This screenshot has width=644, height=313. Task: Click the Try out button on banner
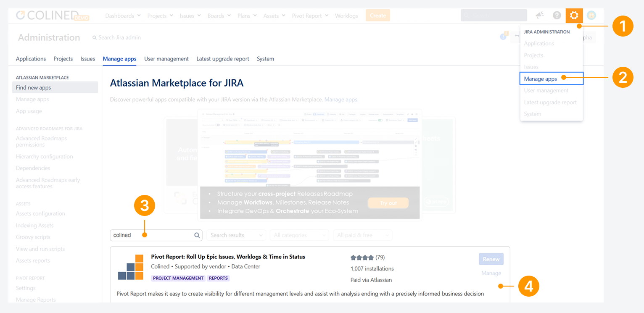[x=388, y=203]
